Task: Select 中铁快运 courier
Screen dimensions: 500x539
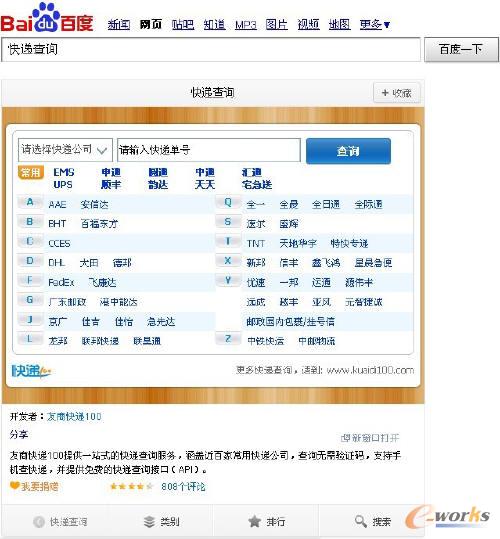Action: [x=266, y=341]
